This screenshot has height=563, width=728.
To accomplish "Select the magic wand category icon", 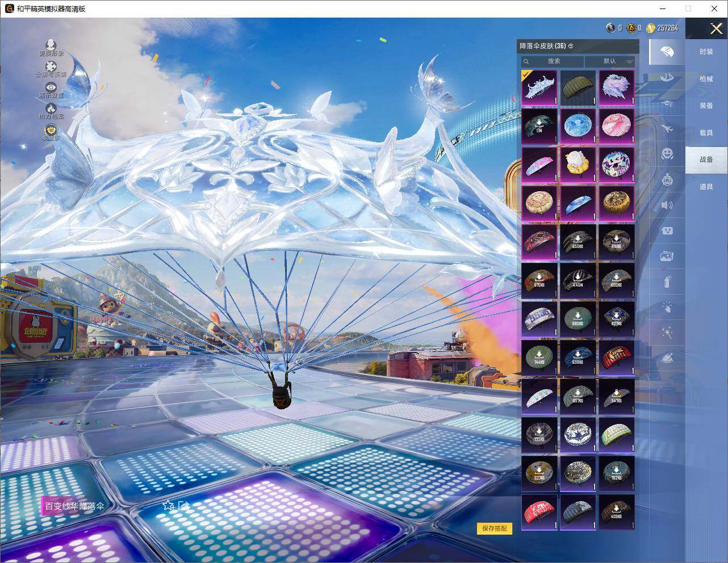I will (667, 332).
